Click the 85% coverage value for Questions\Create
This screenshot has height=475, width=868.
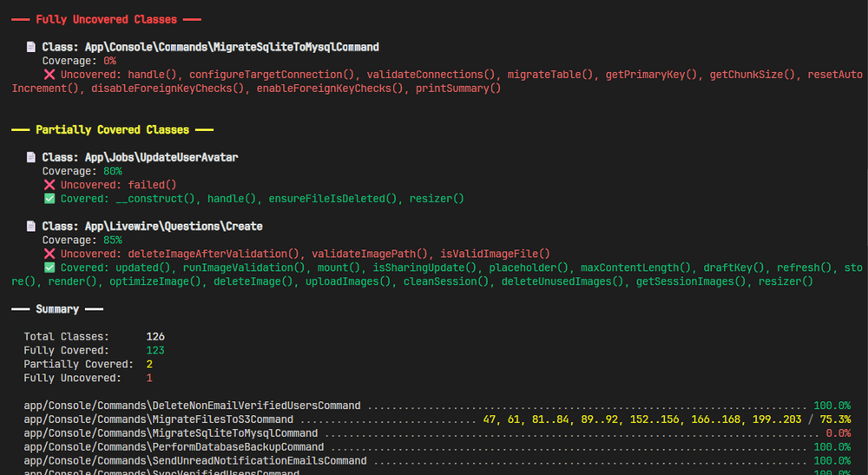pos(113,240)
